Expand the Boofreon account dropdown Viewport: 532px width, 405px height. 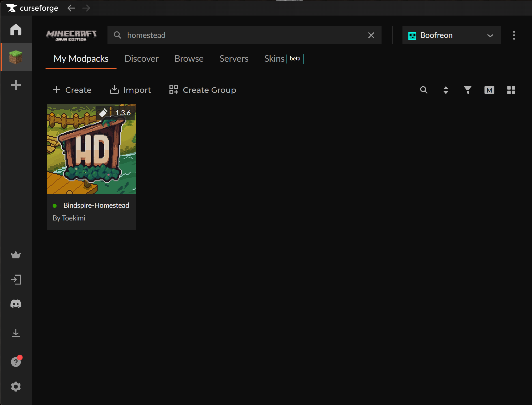[490, 35]
